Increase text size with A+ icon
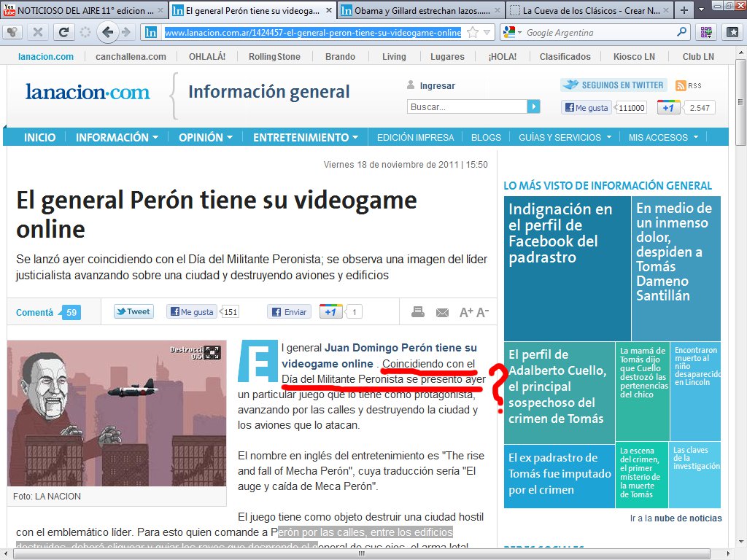 click(466, 312)
